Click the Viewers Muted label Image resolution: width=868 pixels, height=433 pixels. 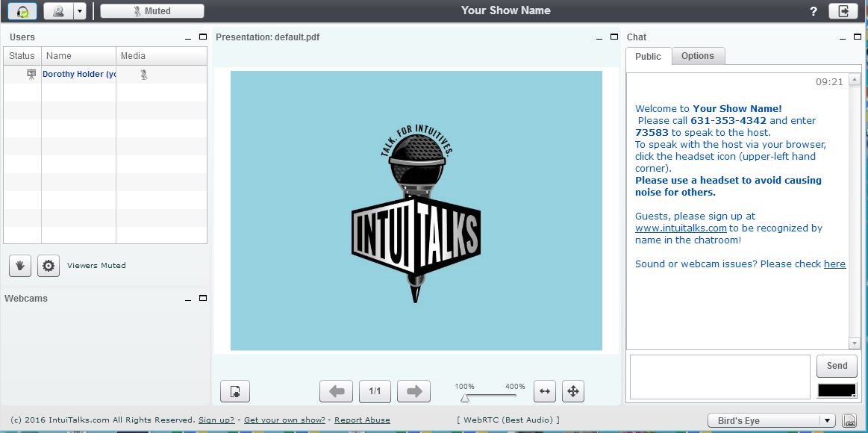pos(96,266)
